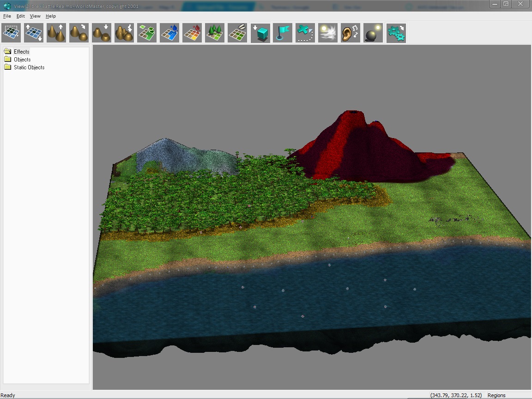Image resolution: width=532 pixels, height=399 pixels.
Task: Maximize the WorldMaster window
Action: [506, 4]
